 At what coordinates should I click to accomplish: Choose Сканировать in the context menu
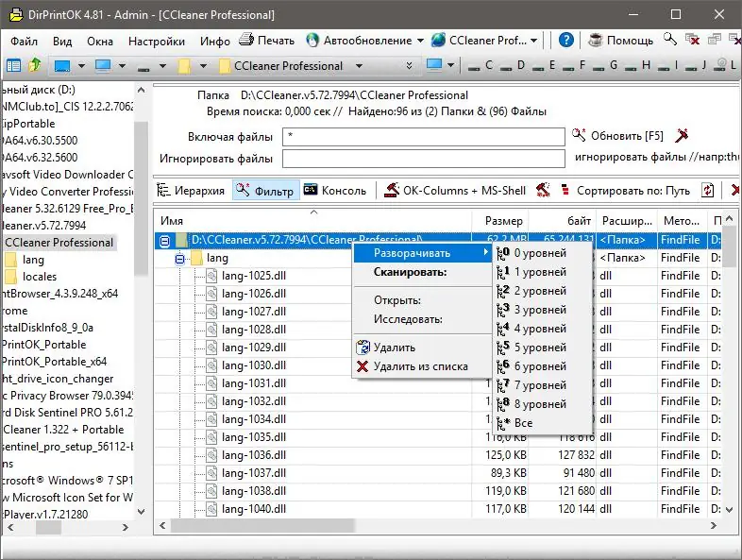click(x=422, y=272)
